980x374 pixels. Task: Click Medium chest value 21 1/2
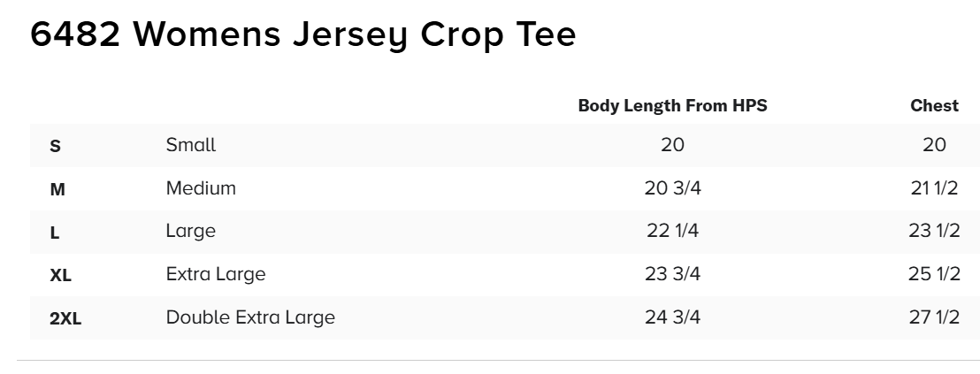[934, 188]
